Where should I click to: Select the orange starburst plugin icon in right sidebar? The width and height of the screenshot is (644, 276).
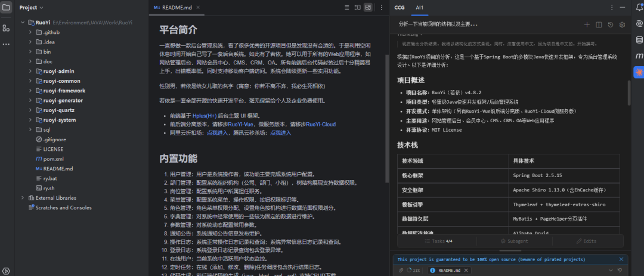point(639,72)
